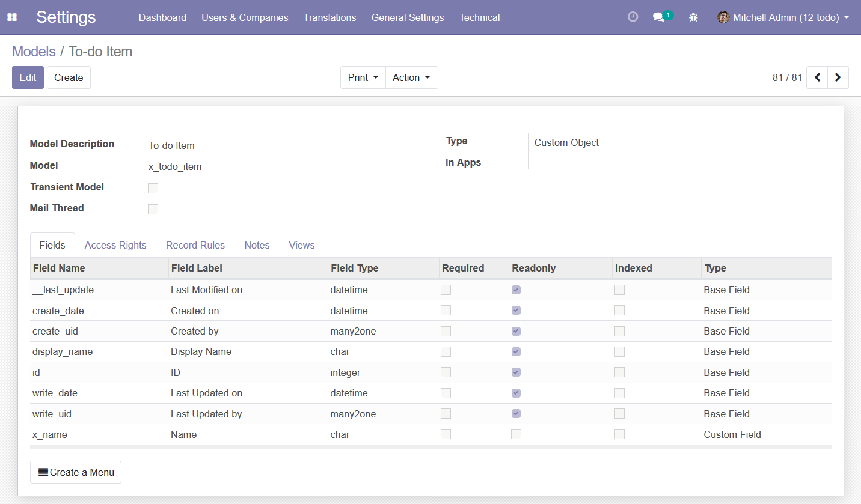Open the apps grid home menu icon
The height and width of the screenshot is (504, 861).
pos(12,17)
